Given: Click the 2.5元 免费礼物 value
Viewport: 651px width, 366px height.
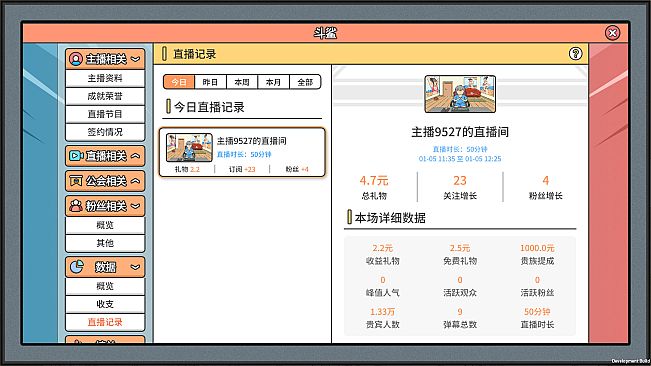Looking at the screenshot, I should click(x=460, y=248).
